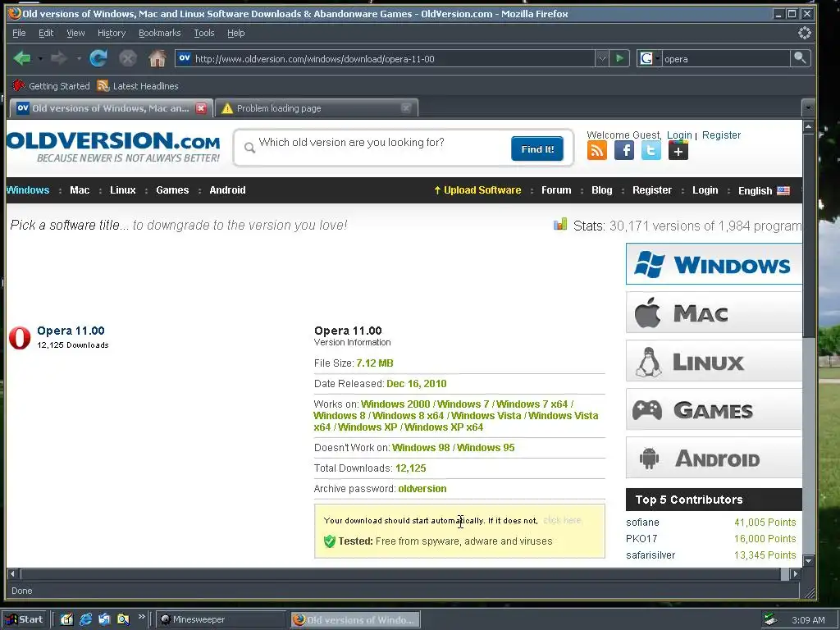Open the Edit menu
This screenshot has height=630, width=840.
pyautogui.click(x=46, y=33)
